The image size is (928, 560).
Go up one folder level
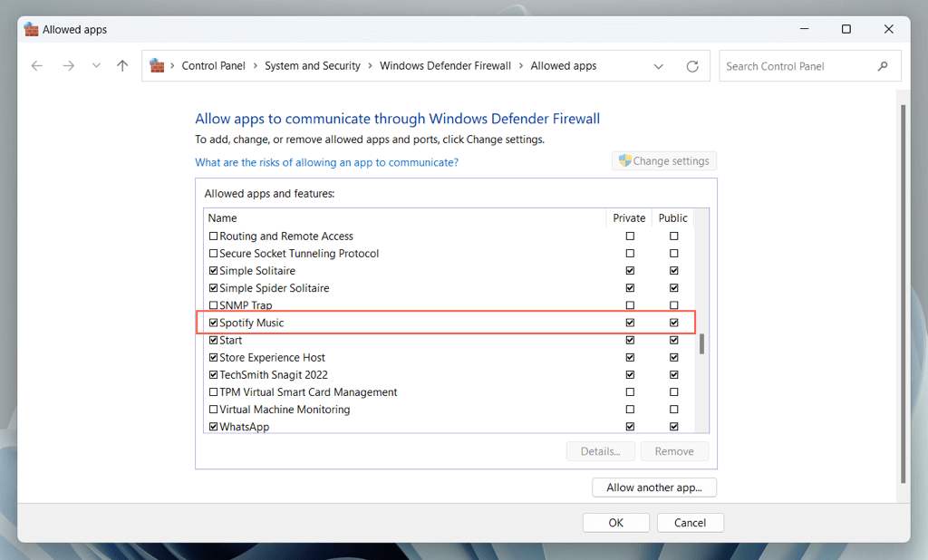[122, 66]
